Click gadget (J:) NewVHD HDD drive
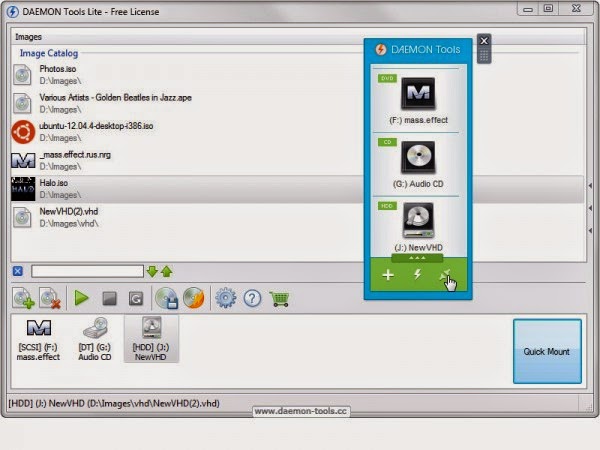This screenshot has width=600, height=450. (x=418, y=227)
